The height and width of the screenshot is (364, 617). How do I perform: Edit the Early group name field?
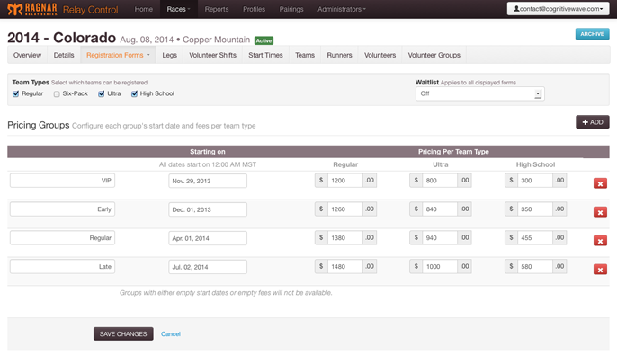63,209
